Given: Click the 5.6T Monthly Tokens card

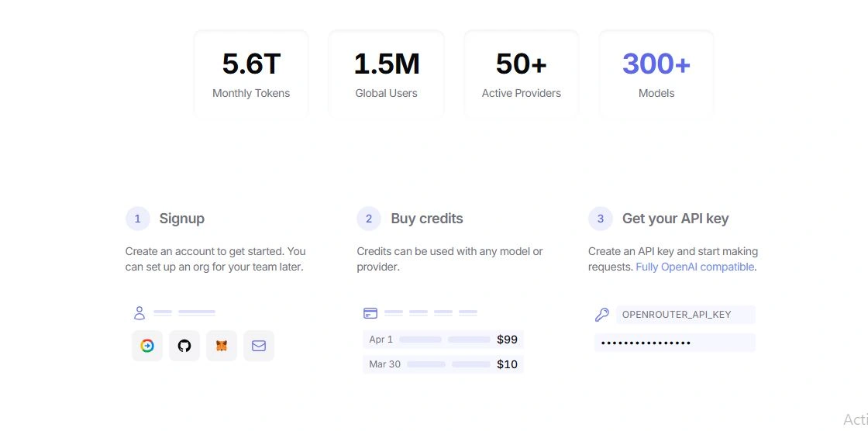Looking at the screenshot, I should 251,74.
